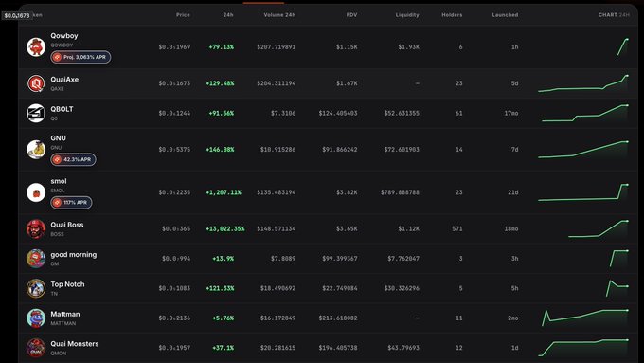The width and height of the screenshot is (644, 363).
Task: Click the +1,207.11% change for smol
Action: tap(224, 192)
